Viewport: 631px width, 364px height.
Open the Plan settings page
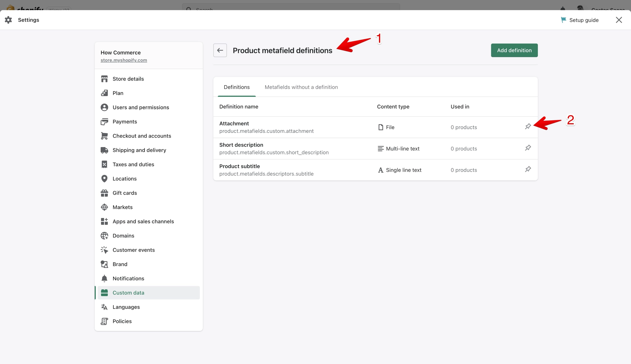click(x=149, y=93)
